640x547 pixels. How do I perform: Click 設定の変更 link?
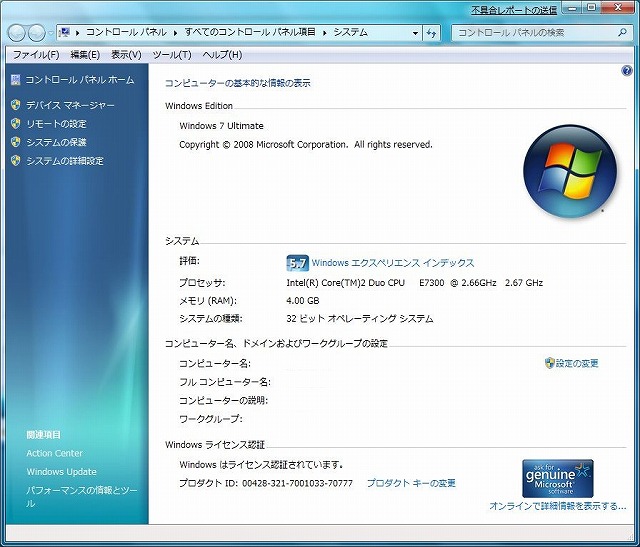pos(577,363)
